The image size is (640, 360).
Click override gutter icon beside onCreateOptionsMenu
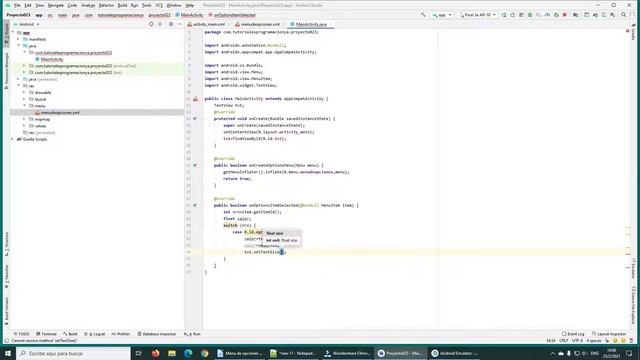tap(195, 165)
